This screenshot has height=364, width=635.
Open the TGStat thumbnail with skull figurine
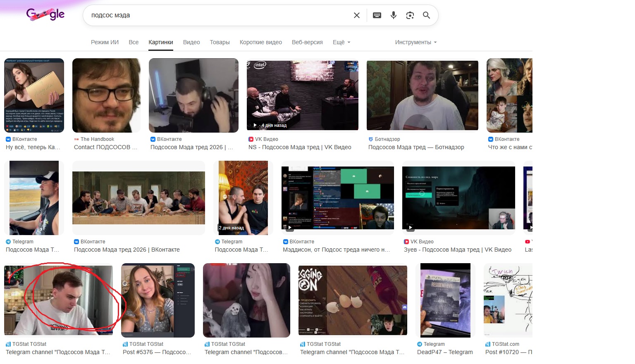pos(246,300)
